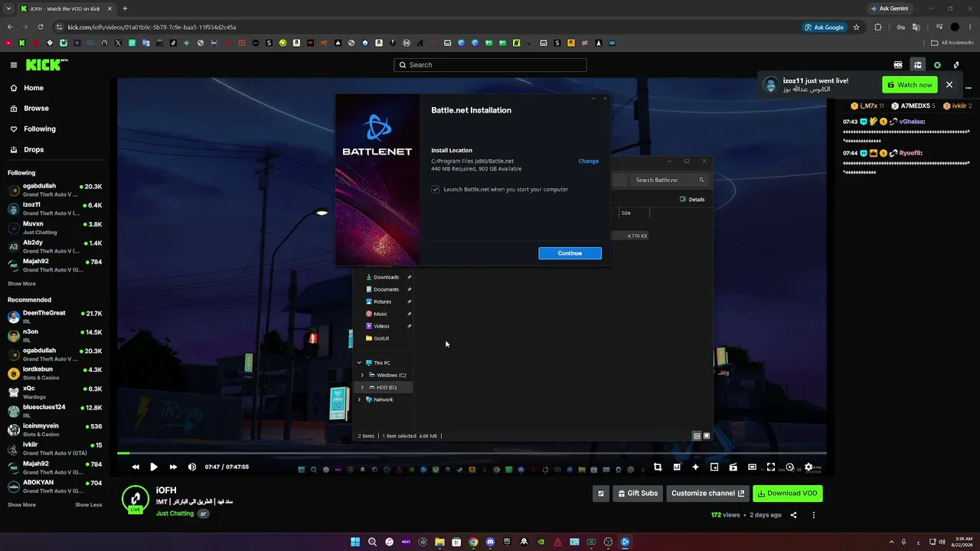
Task: Click Ask Google in address bar
Action: (x=824, y=28)
